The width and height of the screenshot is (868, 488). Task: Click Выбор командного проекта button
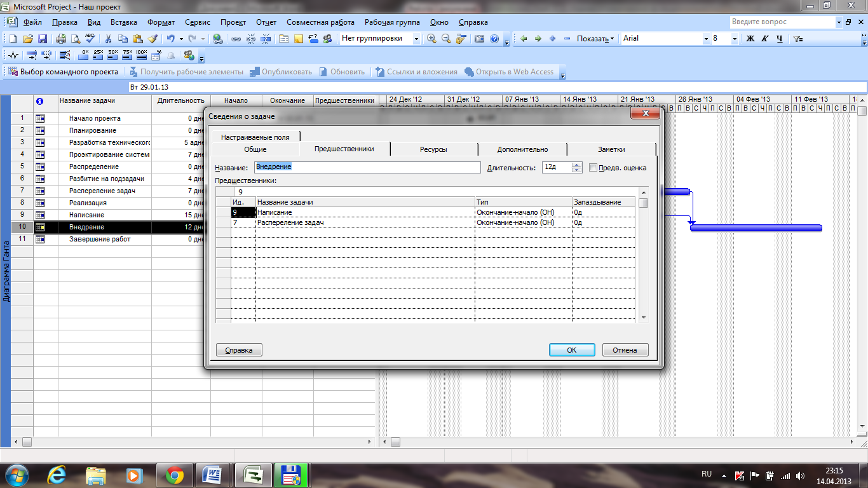63,72
